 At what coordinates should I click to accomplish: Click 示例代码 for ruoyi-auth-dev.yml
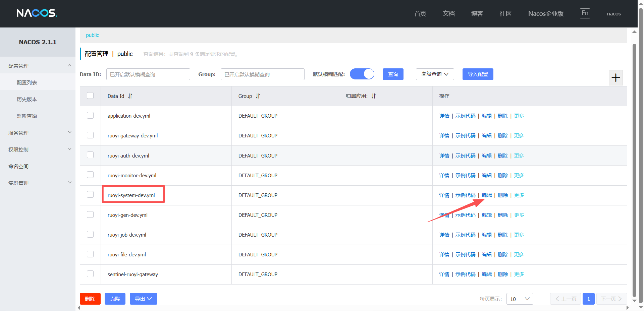point(465,156)
